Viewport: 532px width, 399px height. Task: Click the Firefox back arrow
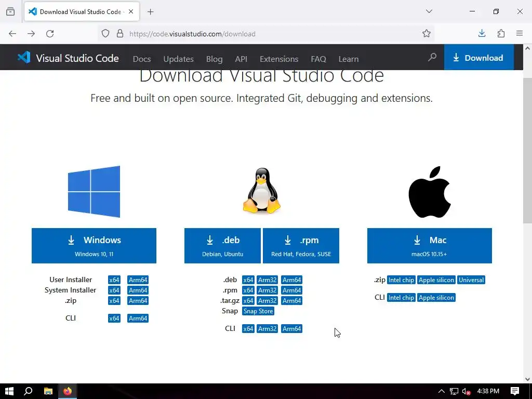click(x=12, y=34)
